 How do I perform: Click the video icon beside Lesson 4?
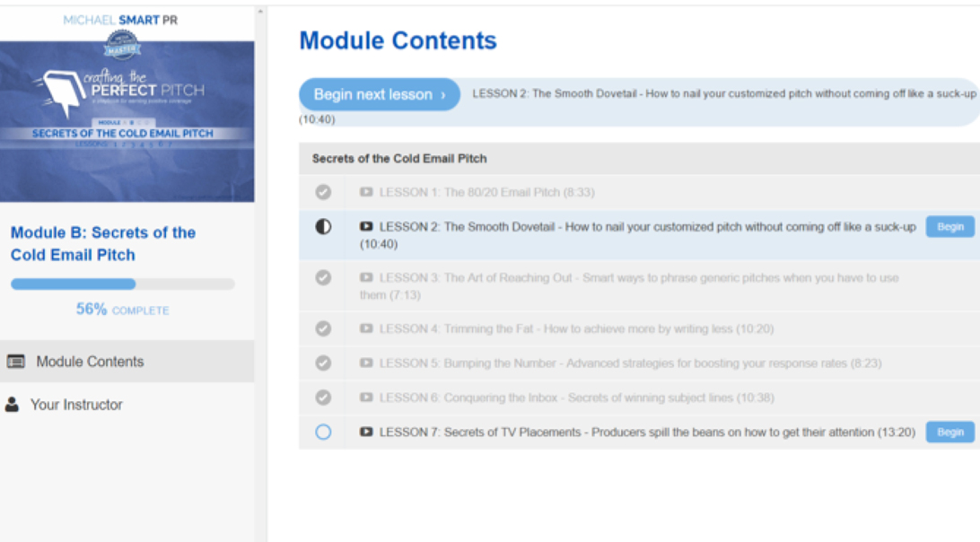[x=366, y=328]
